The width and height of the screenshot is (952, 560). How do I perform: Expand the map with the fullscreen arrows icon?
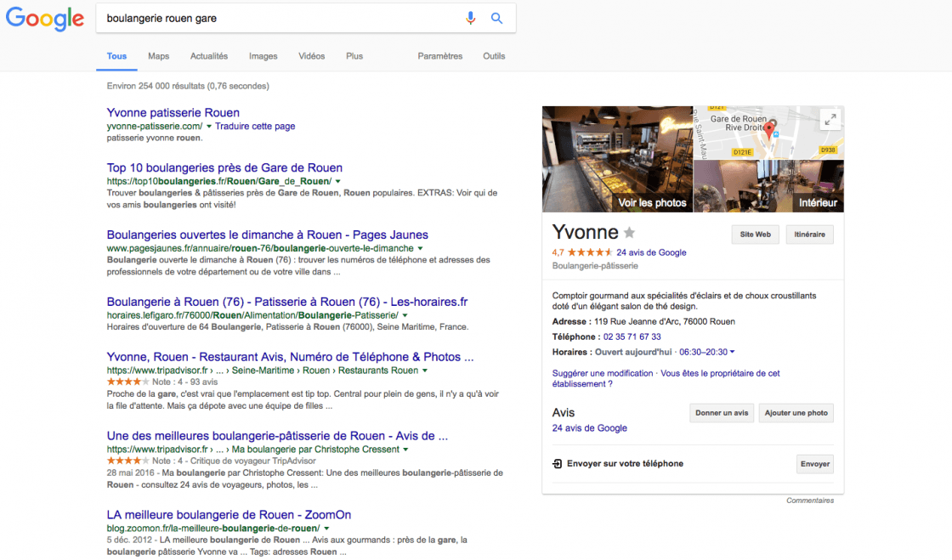(830, 120)
